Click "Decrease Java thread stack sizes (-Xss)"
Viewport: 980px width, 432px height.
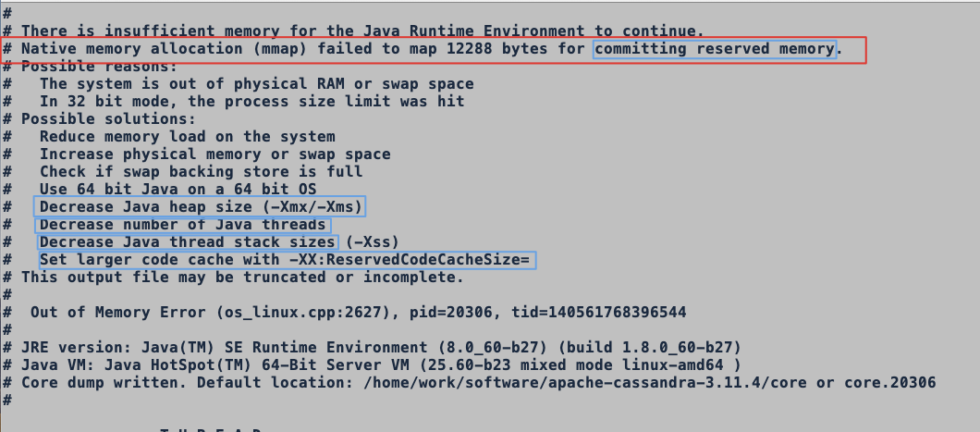[219, 242]
